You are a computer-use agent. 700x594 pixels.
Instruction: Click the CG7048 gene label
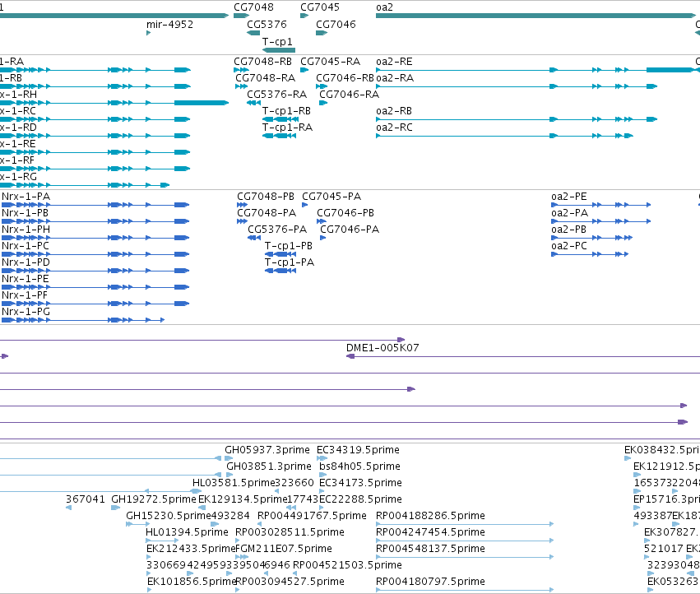click(253, 7)
